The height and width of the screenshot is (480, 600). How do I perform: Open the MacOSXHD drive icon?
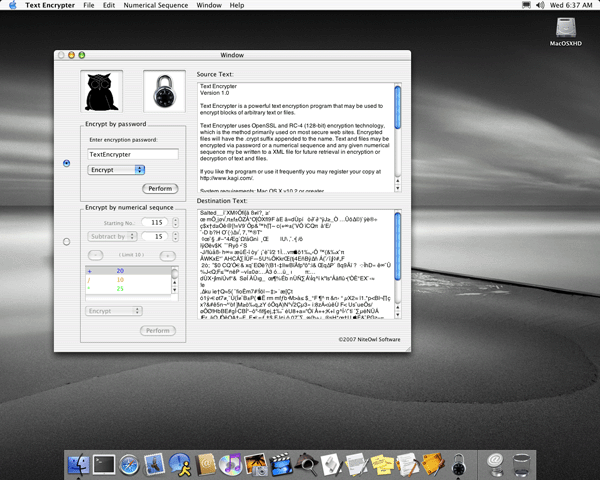566,32
